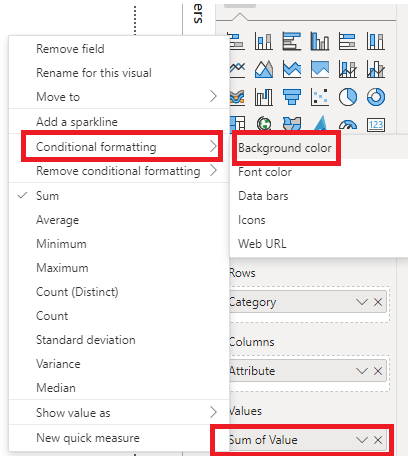The width and height of the screenshot is (408, 456).
Task: Switch aggregation to Maximum
Action: [x=119, y=268]
